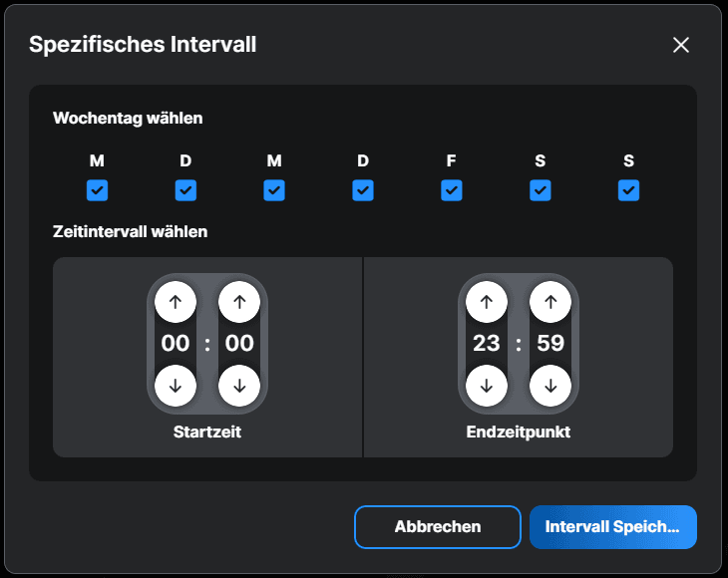Image resolution: width=728 pixels, height=578 pixels.
Task: Decrease the start time hours with down arrow
Action: [176, 386]
